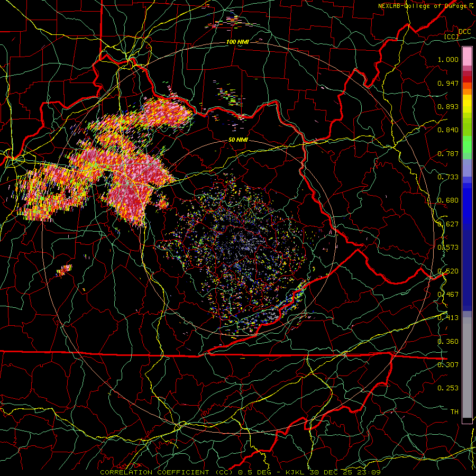Click the DCC label above the color scale
The image size is (476, 476).
click(x=464, y=32)
